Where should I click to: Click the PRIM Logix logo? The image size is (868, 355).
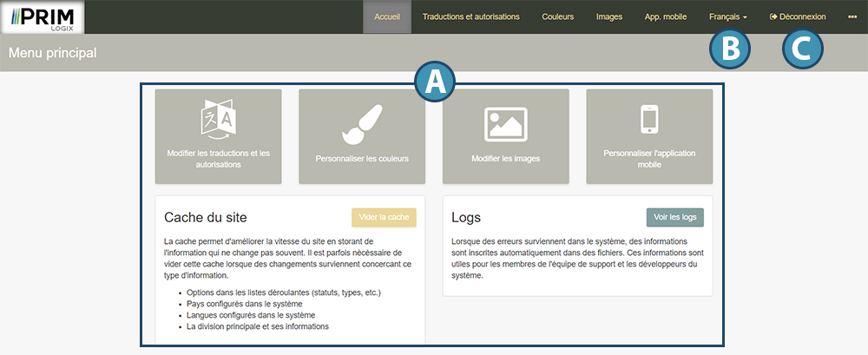tap(43, 17)
